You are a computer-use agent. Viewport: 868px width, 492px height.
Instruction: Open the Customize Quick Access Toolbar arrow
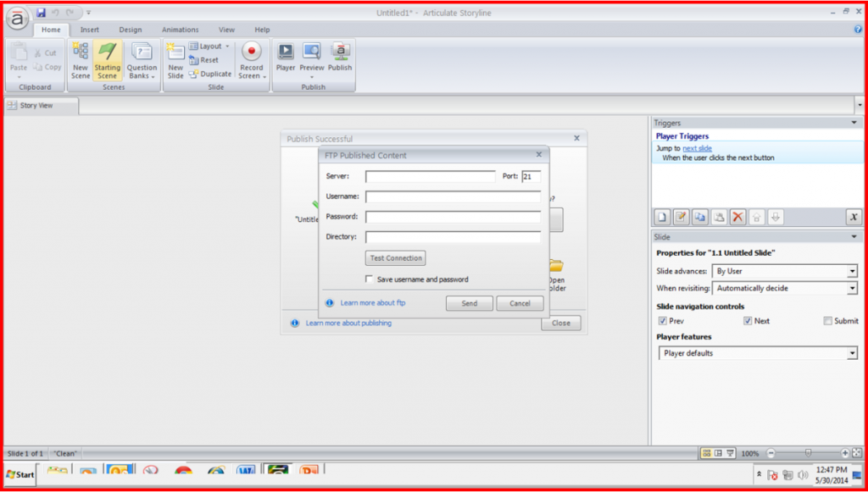click(89, 12)
